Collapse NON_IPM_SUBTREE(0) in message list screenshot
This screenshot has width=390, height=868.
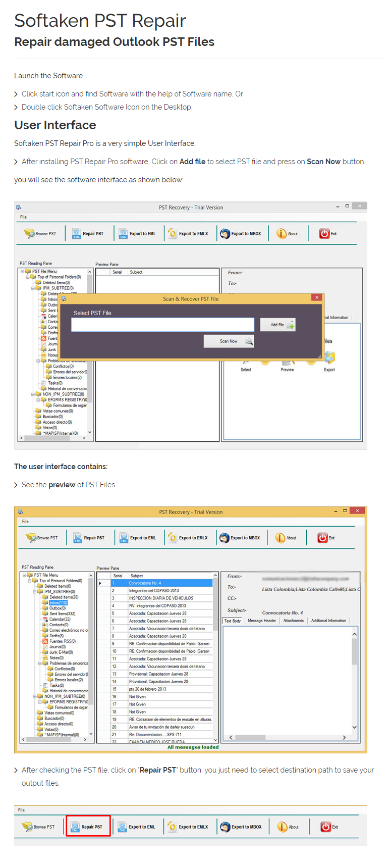pyautogui.click(x=35, y=696)
